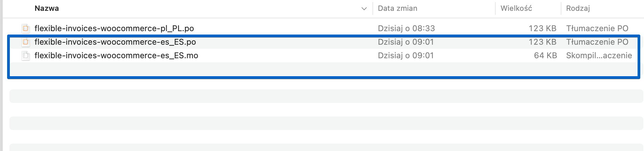Select flexible-invoices-woocommerce-es_ES.mo file name
Viewport: 644px width, 151px height.
pos(116,56)
